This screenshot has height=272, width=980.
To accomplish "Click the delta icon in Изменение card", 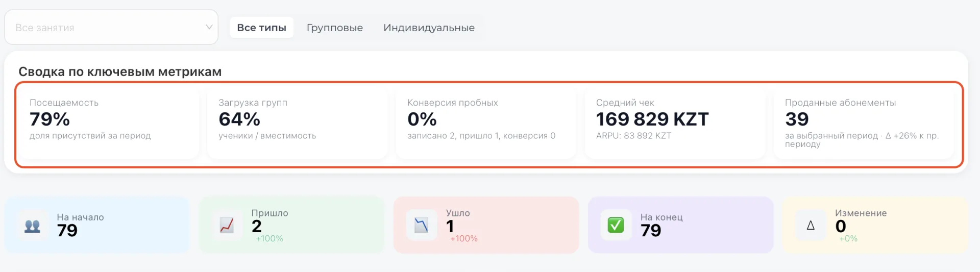I will pyautogui.click(x=811, y=225).
